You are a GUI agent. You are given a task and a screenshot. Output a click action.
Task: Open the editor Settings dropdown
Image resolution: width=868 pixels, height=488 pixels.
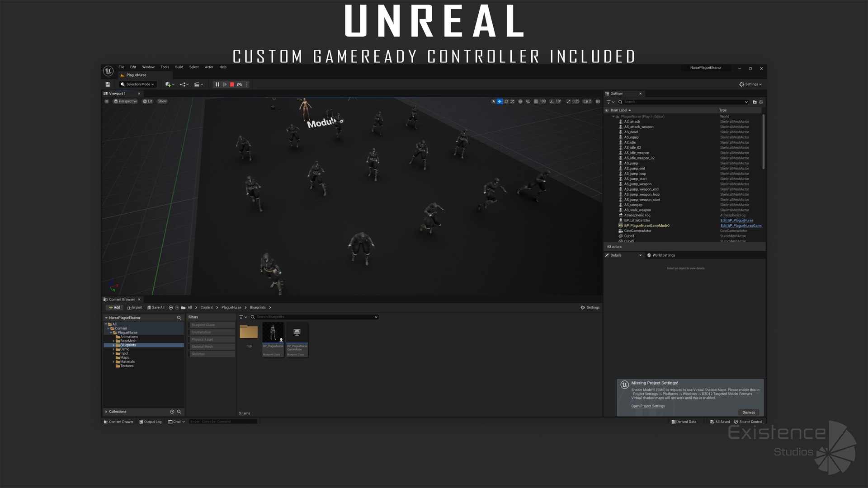point(750,84)
